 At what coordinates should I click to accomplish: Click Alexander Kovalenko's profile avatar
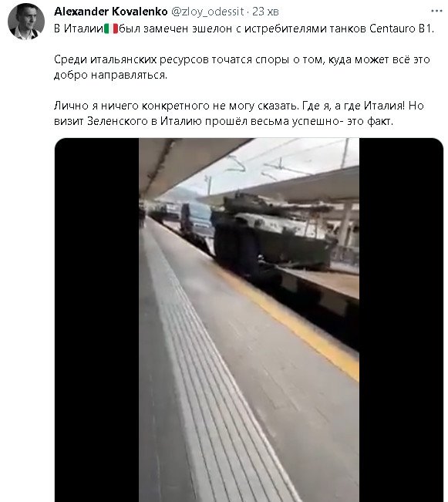pos(26,22)
